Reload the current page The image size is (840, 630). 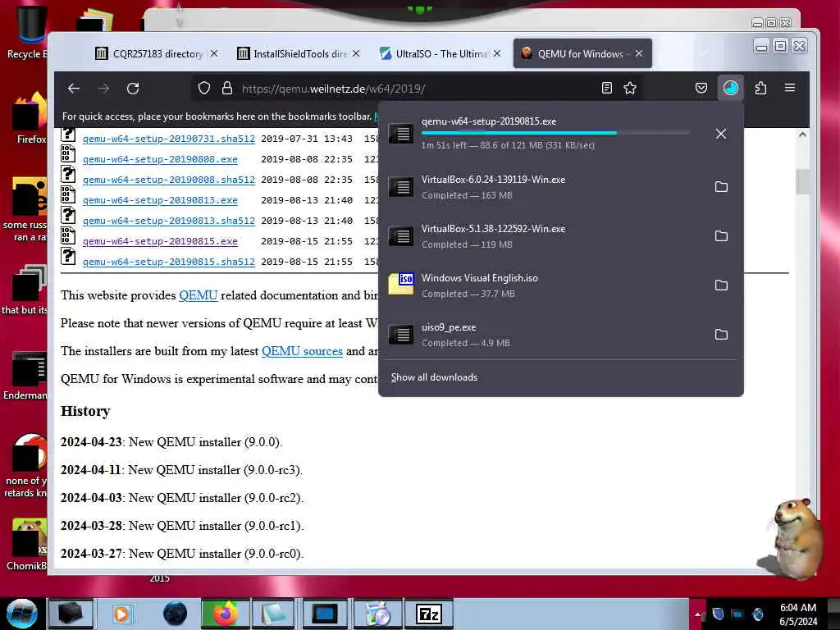tap(133, 89)
